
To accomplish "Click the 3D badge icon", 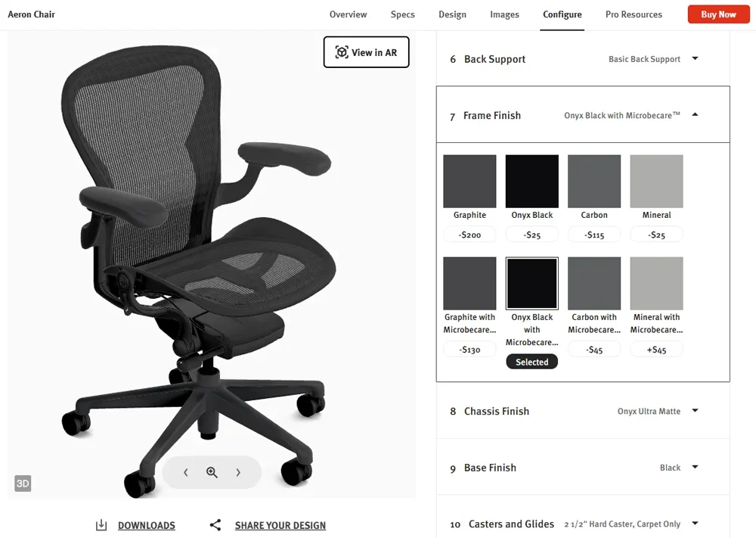I will 23,484.
